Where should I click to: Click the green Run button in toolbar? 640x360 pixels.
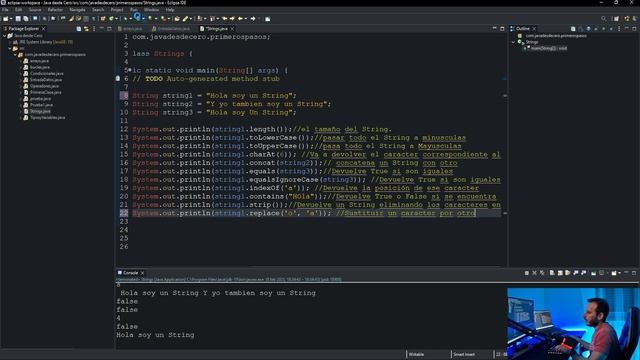point(137,17)
